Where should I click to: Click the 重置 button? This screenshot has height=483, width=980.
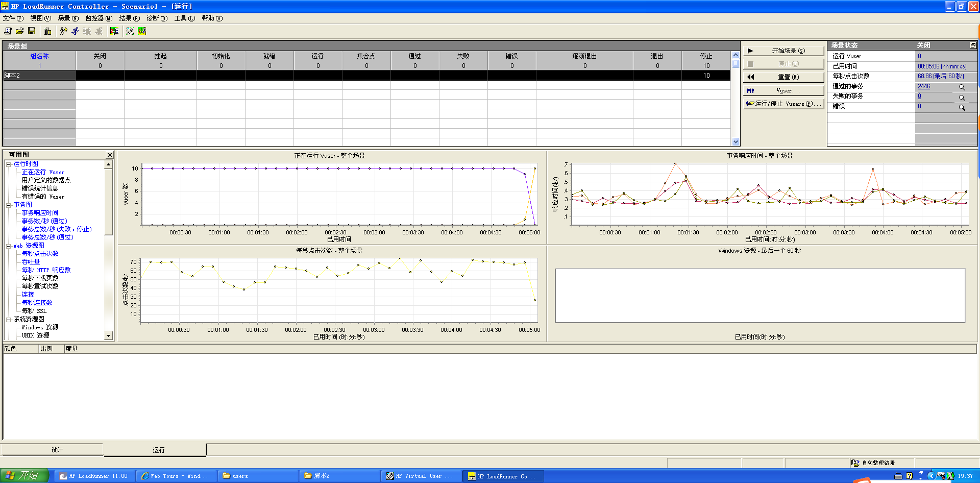(784, 77)
